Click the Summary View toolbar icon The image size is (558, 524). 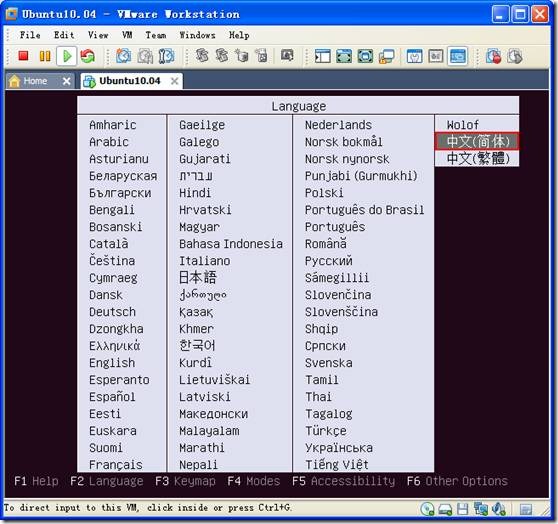pyautogui.click(x=415, y=56)
